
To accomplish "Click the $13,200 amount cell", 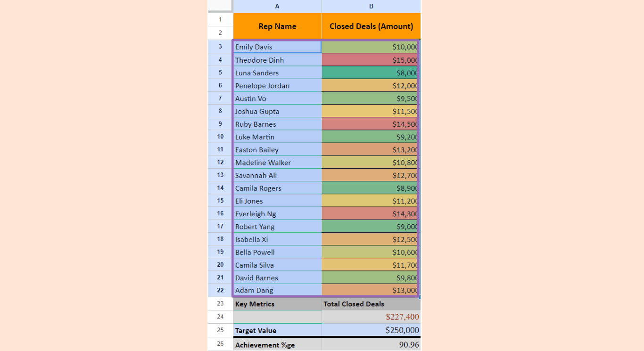I will [371, 149].
